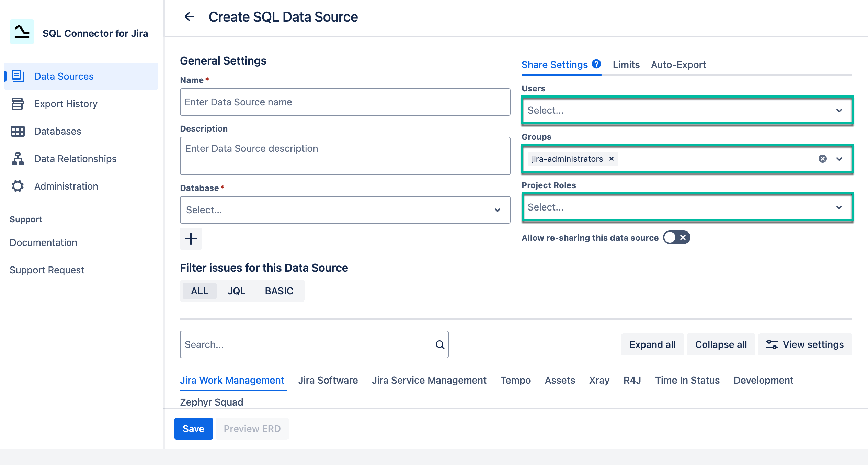868x465 pixels.
Task: Open Export History from the sidebar icon
Action: click(x=18, y=104)
